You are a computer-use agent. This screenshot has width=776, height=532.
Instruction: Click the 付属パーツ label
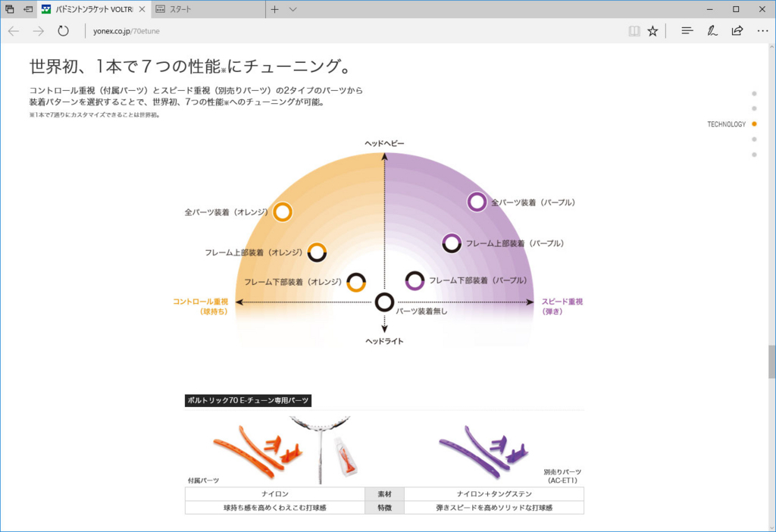pos(203,480)
